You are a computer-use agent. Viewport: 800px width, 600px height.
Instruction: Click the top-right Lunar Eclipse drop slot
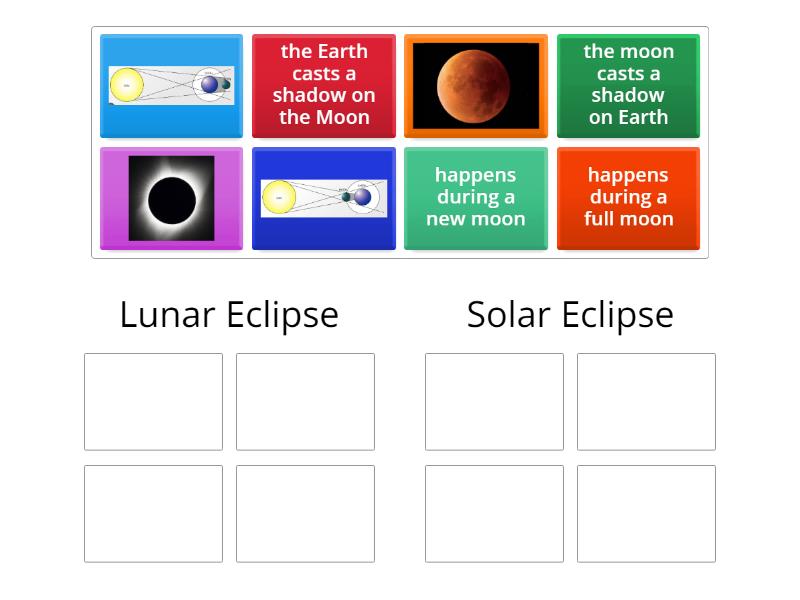305,402
